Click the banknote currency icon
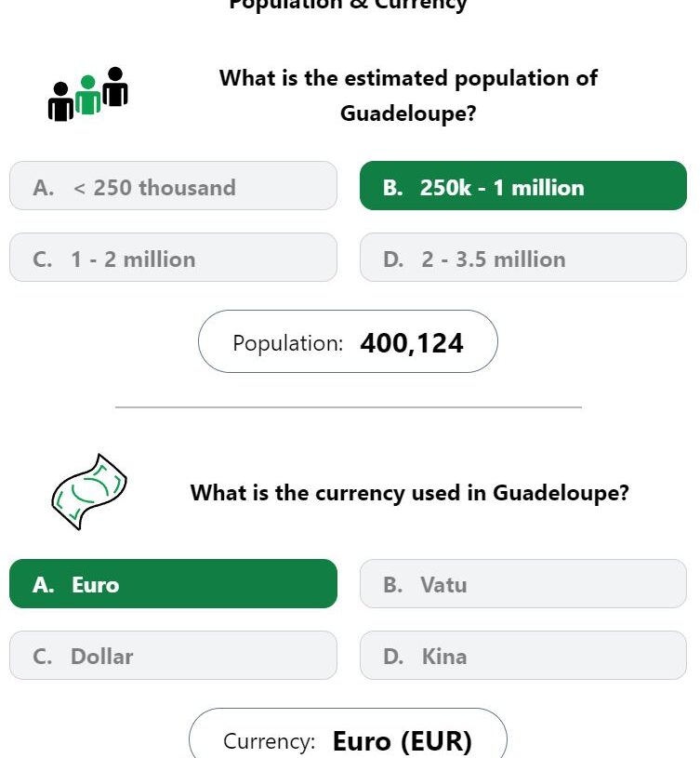This screenshot has width=700, height=758. [x=89, y=492]
